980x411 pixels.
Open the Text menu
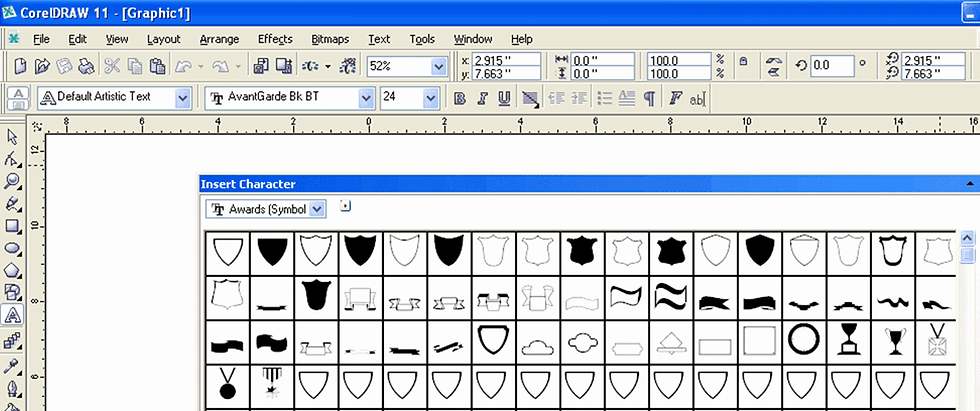click(379, 39)
